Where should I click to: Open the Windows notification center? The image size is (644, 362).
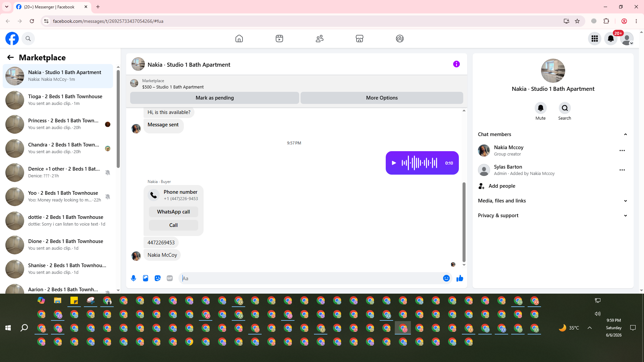[633, 328]
